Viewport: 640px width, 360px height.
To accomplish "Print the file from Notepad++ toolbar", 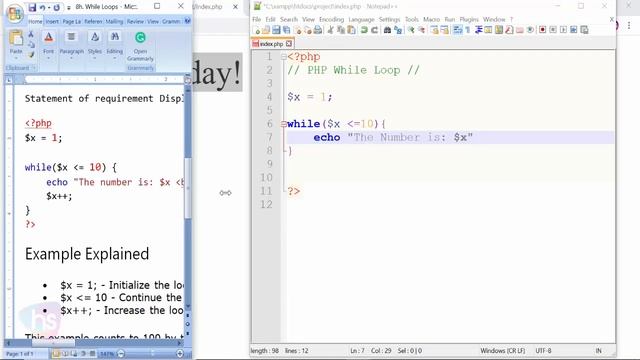I will click(x=318, y=30).
